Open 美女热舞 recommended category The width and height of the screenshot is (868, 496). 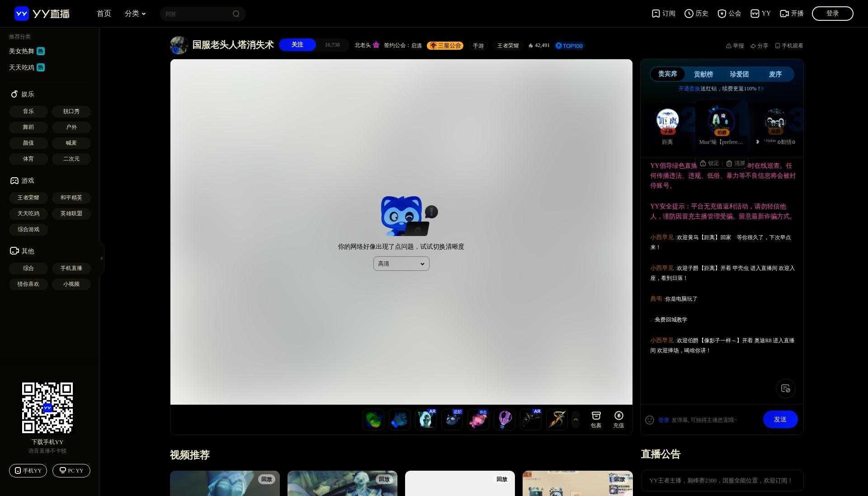tap(27, 51)
